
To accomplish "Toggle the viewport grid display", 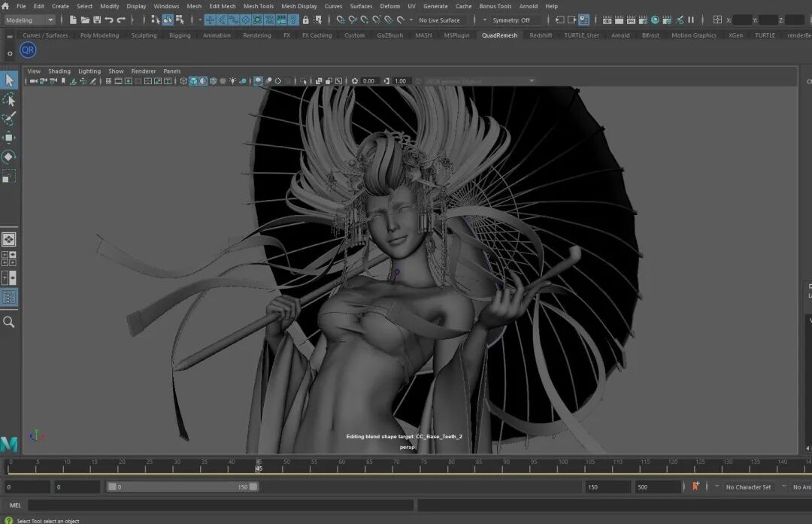I will [x=109, y=81].
